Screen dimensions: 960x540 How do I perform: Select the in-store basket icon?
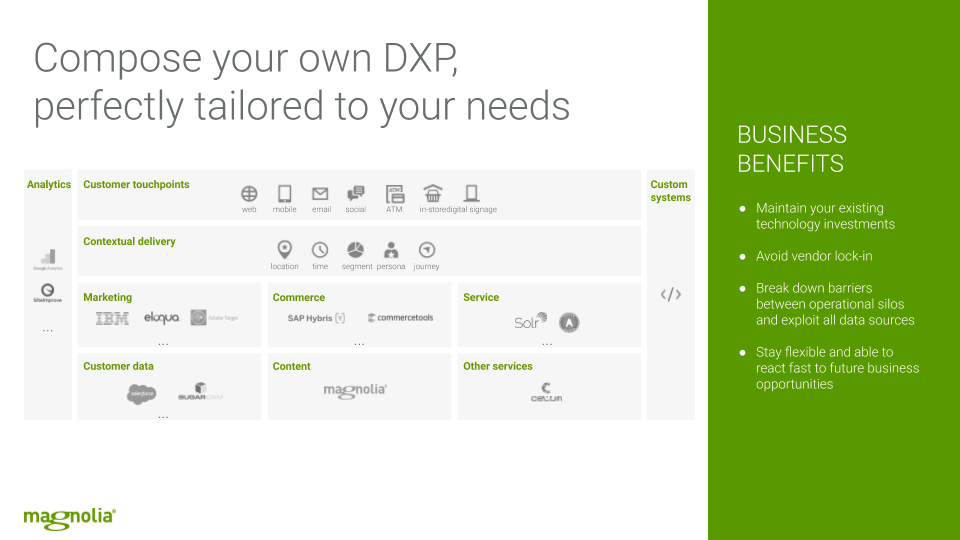[432, 193]
